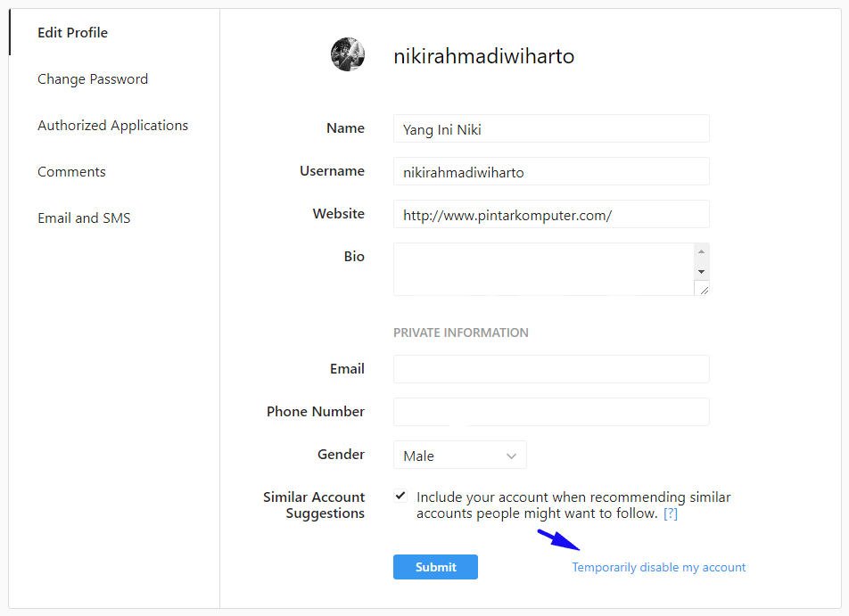
Task: Open Email and SMS settings
Action: [84, 218]
